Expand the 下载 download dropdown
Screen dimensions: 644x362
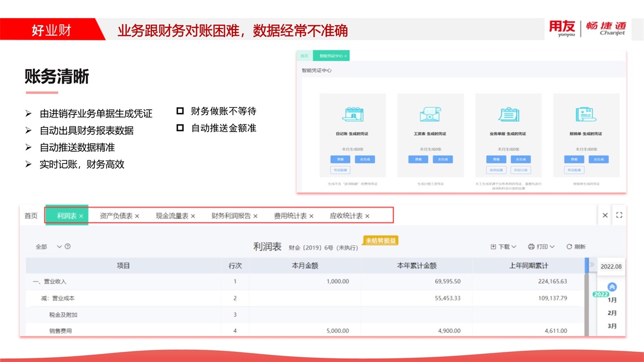pos(503,247)
